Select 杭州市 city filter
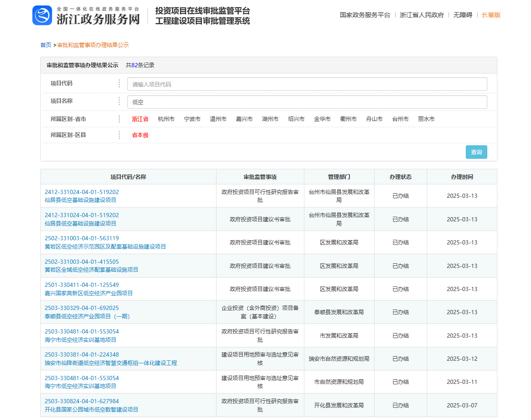Screen dimensions: 531x420 click(x=166, y=119)
